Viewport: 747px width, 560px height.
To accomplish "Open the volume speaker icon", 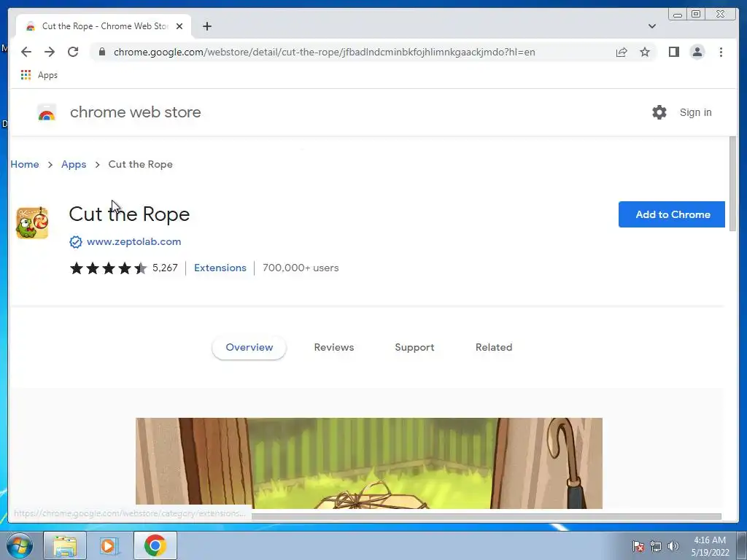I will click(x=673, y=546).
